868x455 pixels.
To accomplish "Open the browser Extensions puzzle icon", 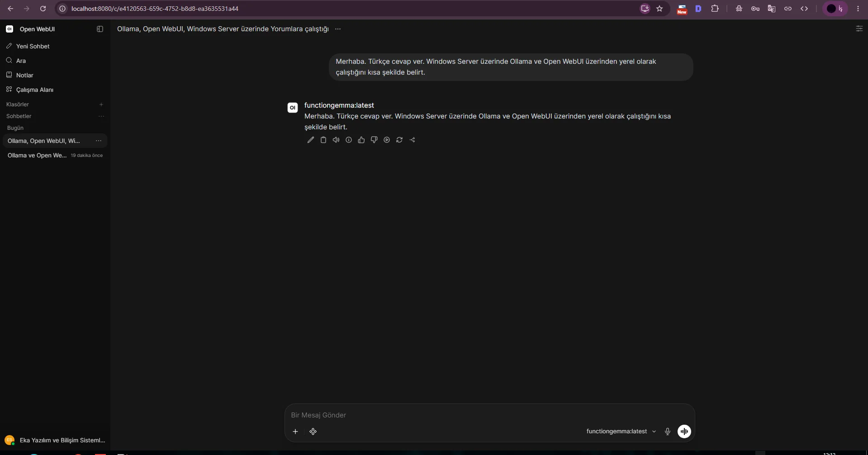I will (715, 9).
